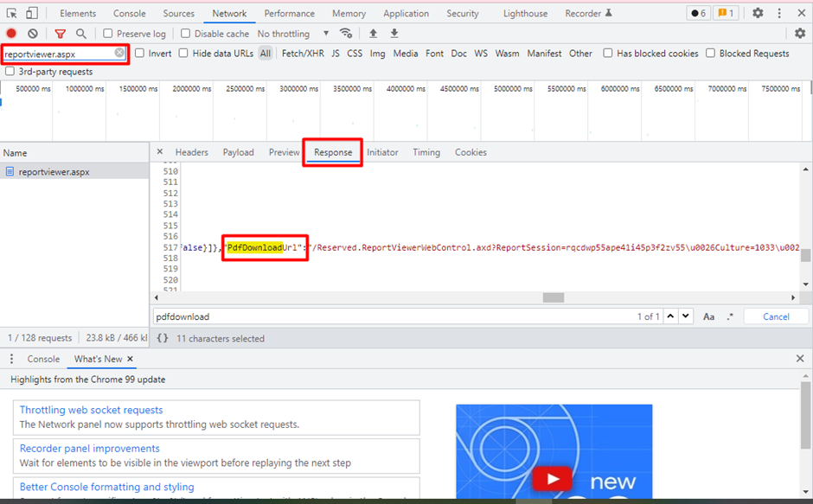The height and width of the screenshot is (504, 813).
Task: Select reportviewer.aspx request row
Action: click(x=74, y=172)
